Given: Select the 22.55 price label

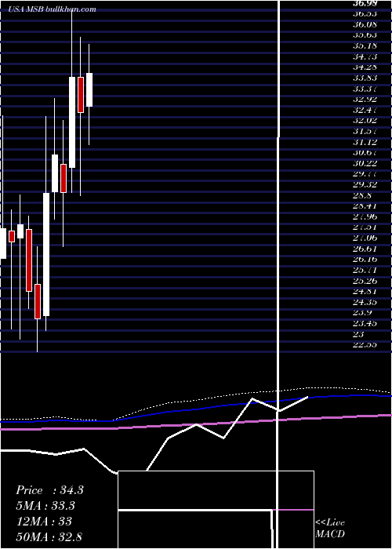Looking at the screenshot, I should [365, 345].
